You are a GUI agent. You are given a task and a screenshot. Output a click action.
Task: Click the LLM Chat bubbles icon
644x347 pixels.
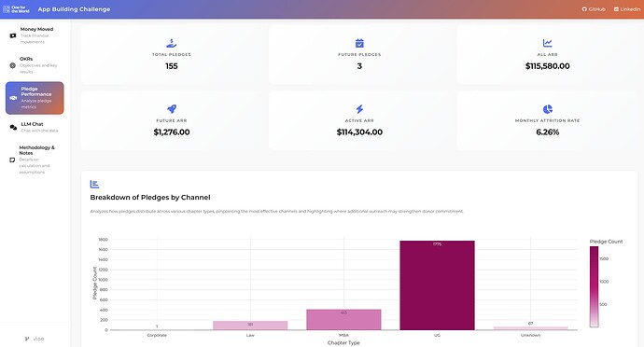coord(13,127)
